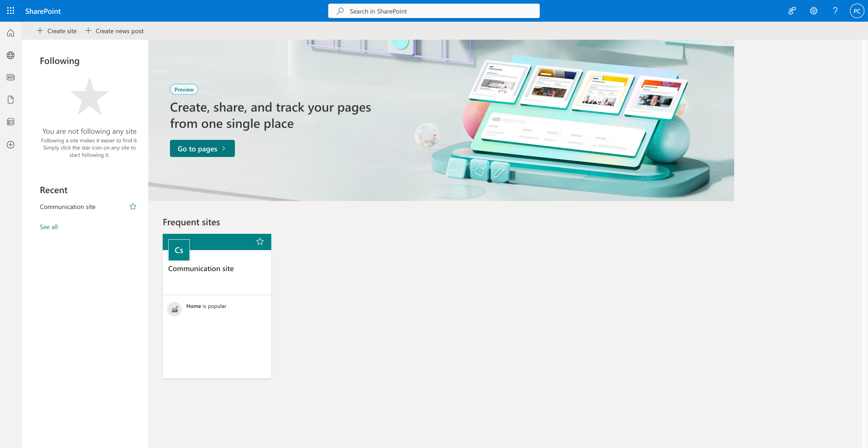The width and height of the screenshot is (868, 448).
Task: Open My files page icon
Action: pos(11,100)
